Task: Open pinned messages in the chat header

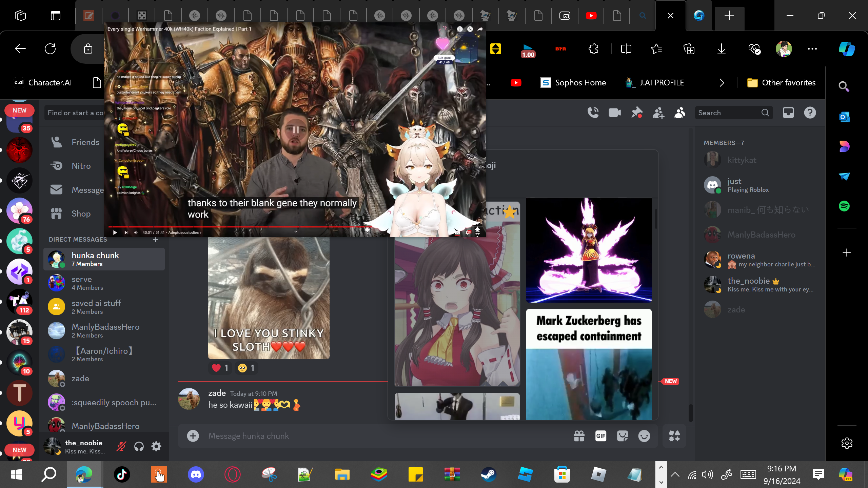Action: pyautogui.click(x=636, y=113)
